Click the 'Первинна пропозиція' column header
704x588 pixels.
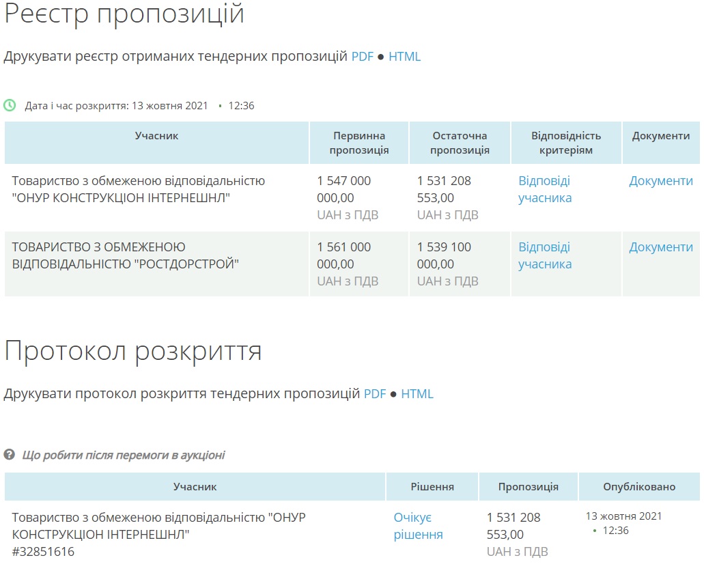point(358,143)
